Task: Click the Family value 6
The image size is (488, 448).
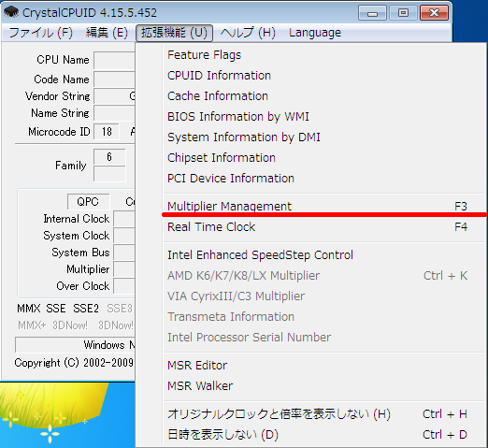Action: 109,157
